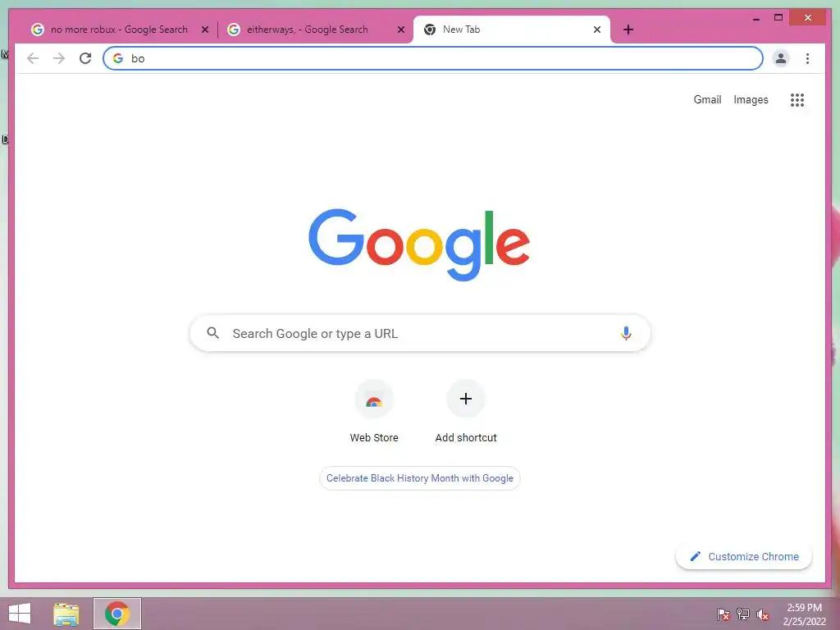Click the Google logo
The image size is (840, 630).
click(419, 244)
